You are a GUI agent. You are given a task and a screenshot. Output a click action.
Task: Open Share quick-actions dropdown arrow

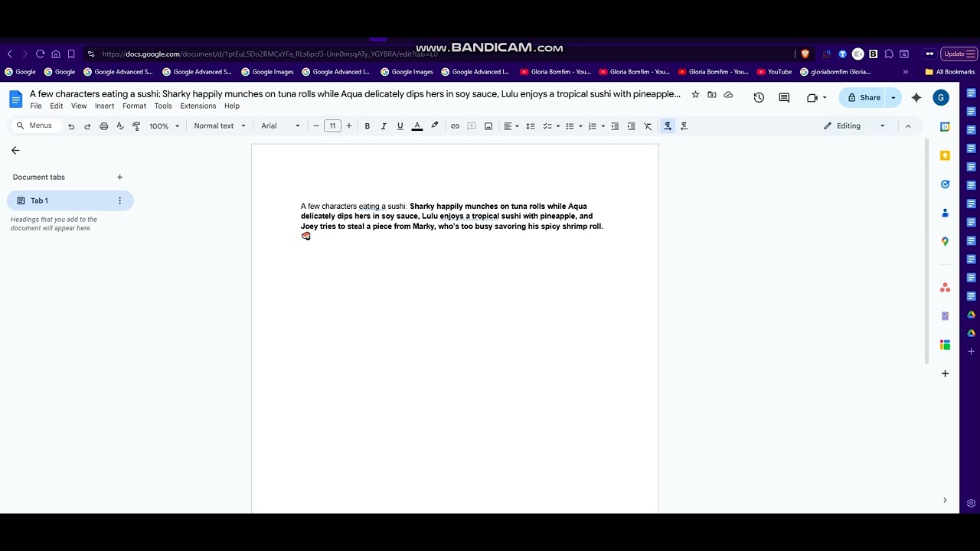[x=893, y=98]
